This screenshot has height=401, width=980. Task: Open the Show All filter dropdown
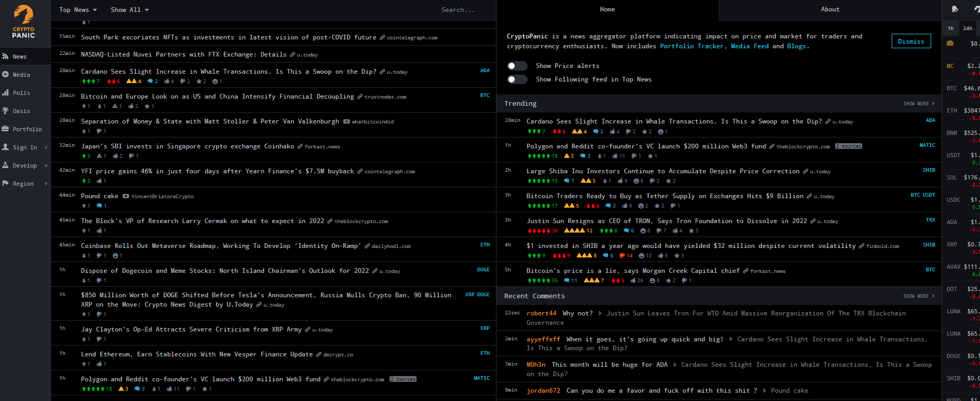[130, 10]
